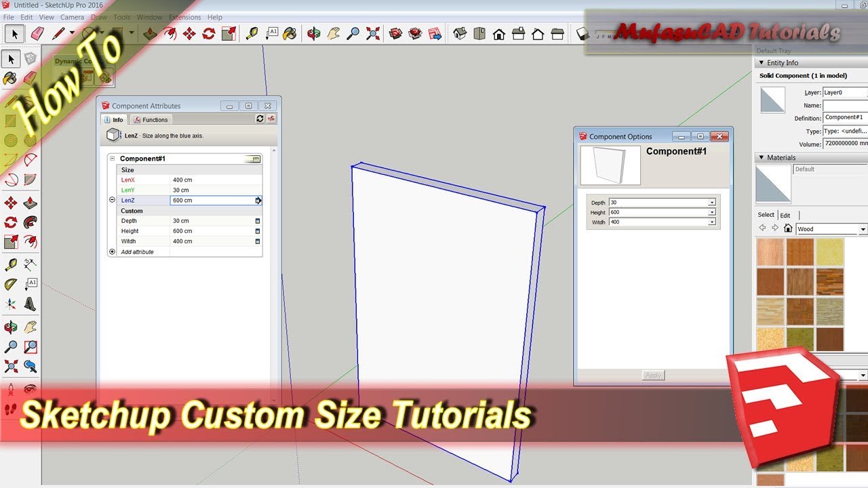
Task: Select the arrow Select tool in the top toolbar
Action: click(x=15, y=33)
